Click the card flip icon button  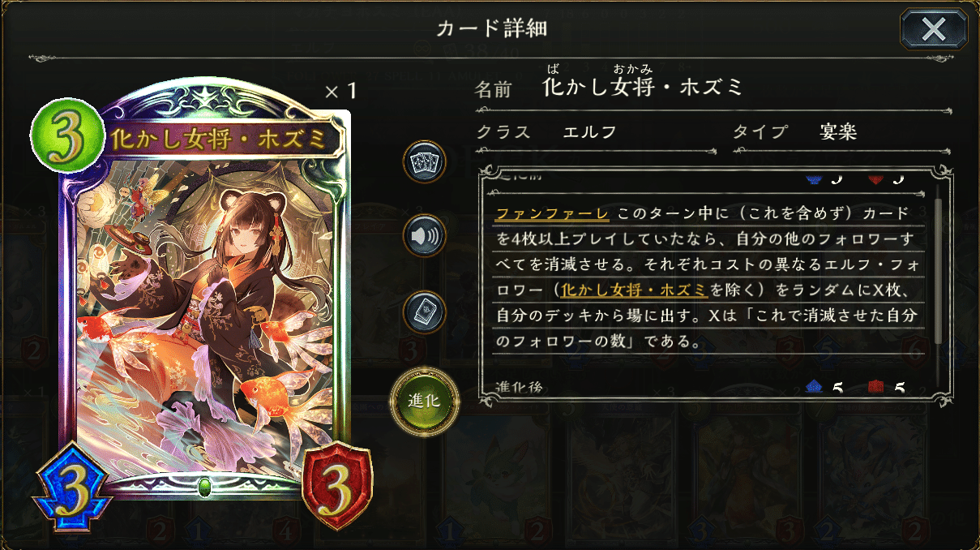425,312
